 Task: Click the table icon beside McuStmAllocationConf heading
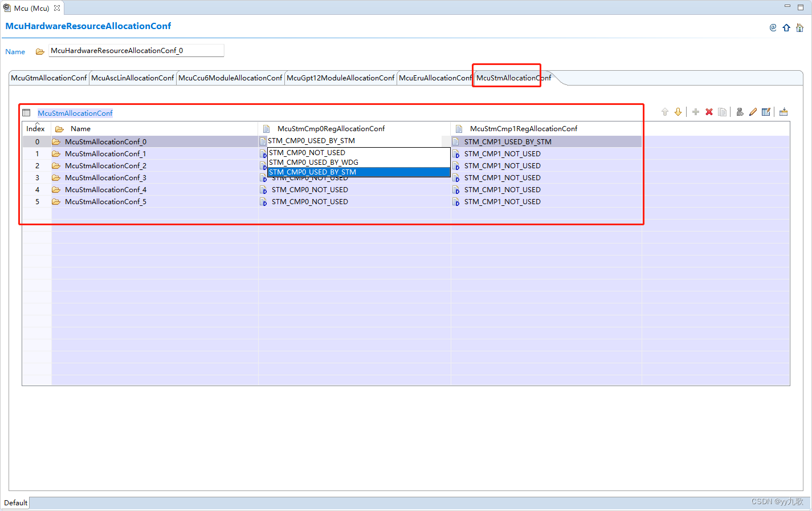pyautogui.click(x=26, y=113)
